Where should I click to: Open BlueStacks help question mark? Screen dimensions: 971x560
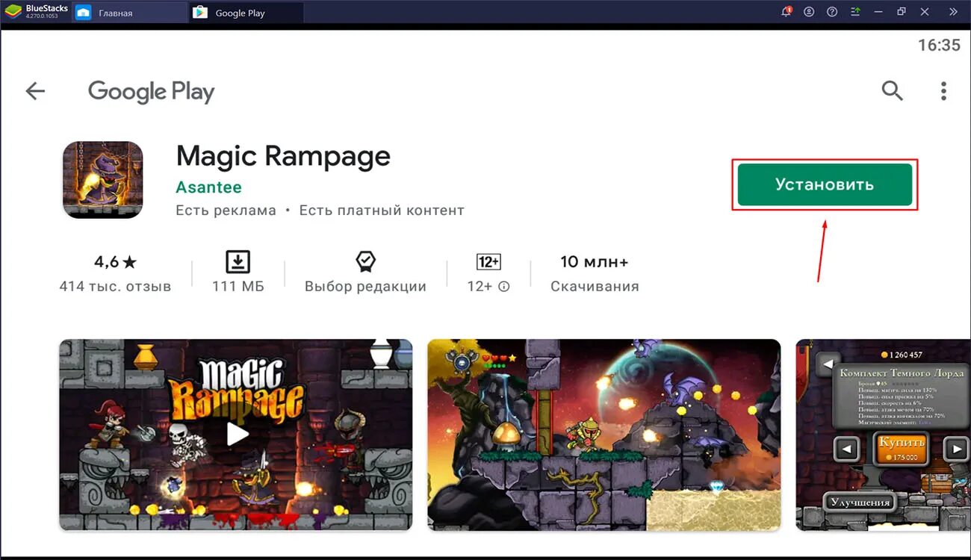pos(832,11)
